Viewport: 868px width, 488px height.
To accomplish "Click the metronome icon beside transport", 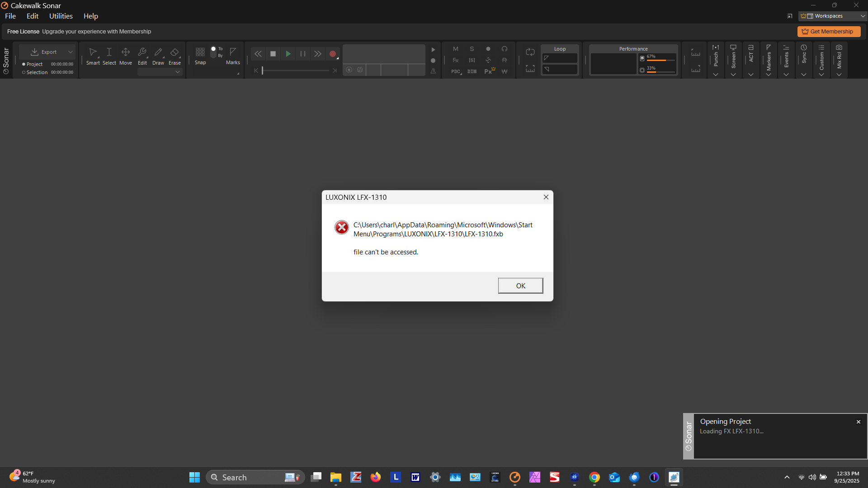I will pyautogui.click(x=433, y=71).
